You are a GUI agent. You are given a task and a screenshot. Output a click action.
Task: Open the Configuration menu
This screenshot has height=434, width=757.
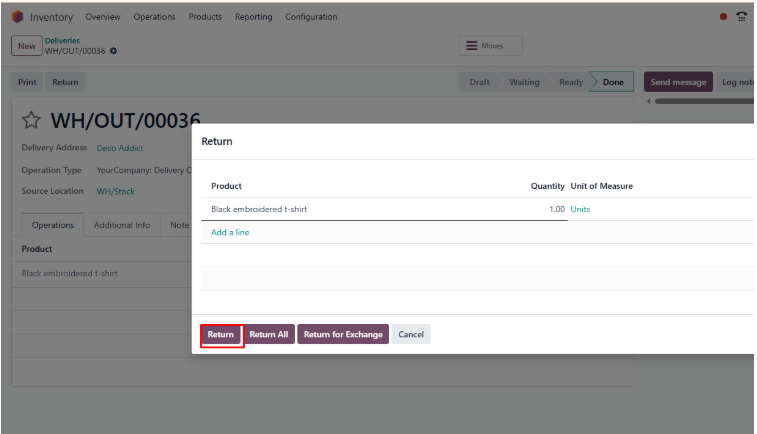[311, 17]
